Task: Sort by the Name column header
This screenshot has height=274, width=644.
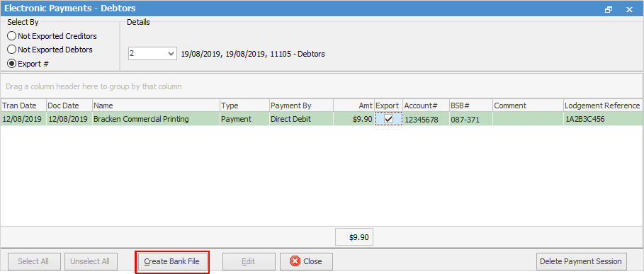Action: pyautogui.click(x=156, y=105)
